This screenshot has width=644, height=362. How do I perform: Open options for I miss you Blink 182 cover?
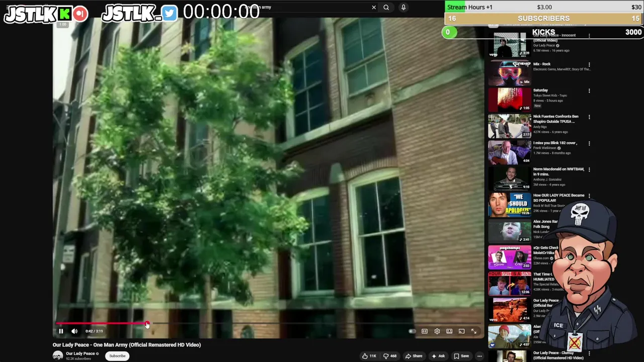(589, 143)
